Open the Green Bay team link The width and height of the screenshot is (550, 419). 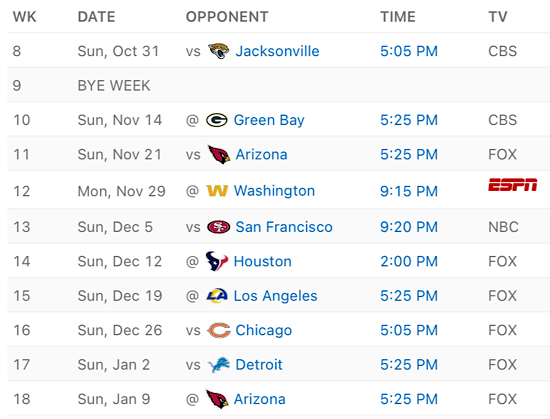(269, 120)
